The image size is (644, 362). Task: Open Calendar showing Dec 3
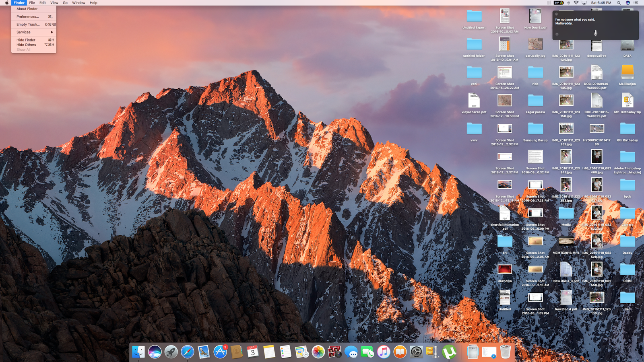[252, 352]
